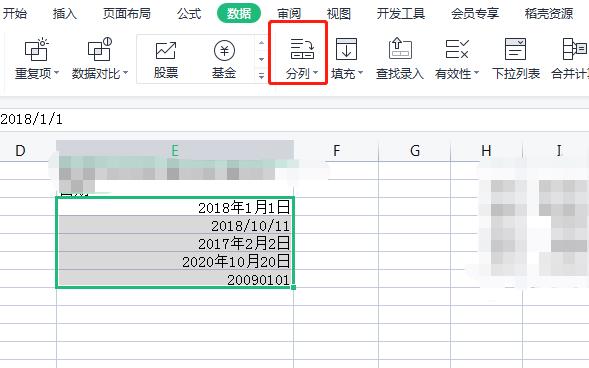Open the 查找录入 lookup entry tool
The image size is (589, 368).
[400, 59]
